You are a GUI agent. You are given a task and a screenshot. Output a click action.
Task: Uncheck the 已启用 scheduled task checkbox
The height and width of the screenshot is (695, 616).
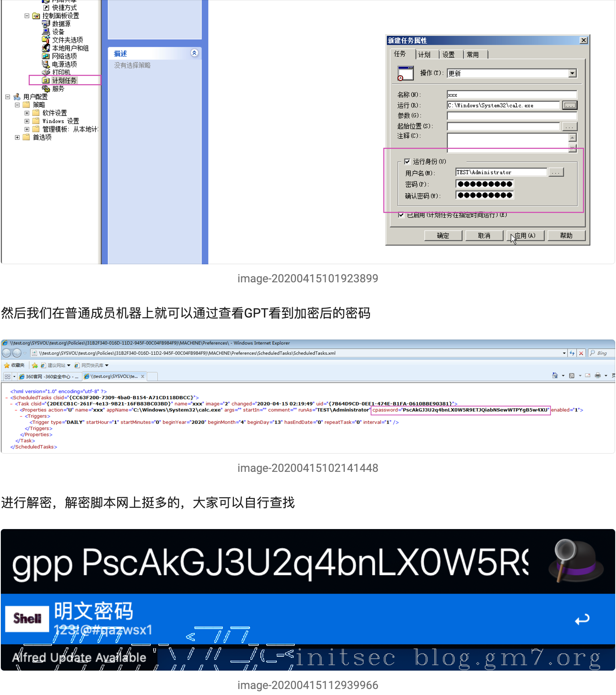point(401,215)
